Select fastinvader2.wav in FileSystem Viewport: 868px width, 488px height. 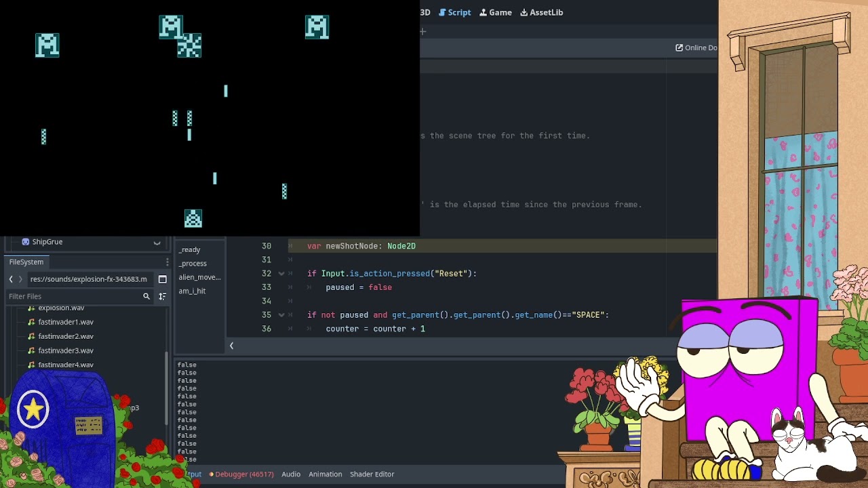(x=66, y=336)
